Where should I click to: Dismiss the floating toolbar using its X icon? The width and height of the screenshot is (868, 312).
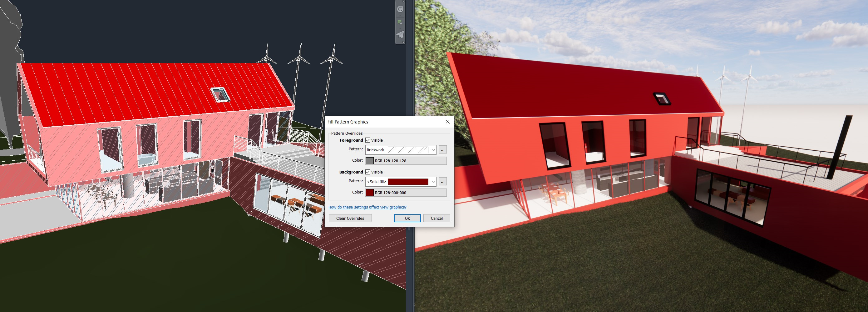click(403, 1)
